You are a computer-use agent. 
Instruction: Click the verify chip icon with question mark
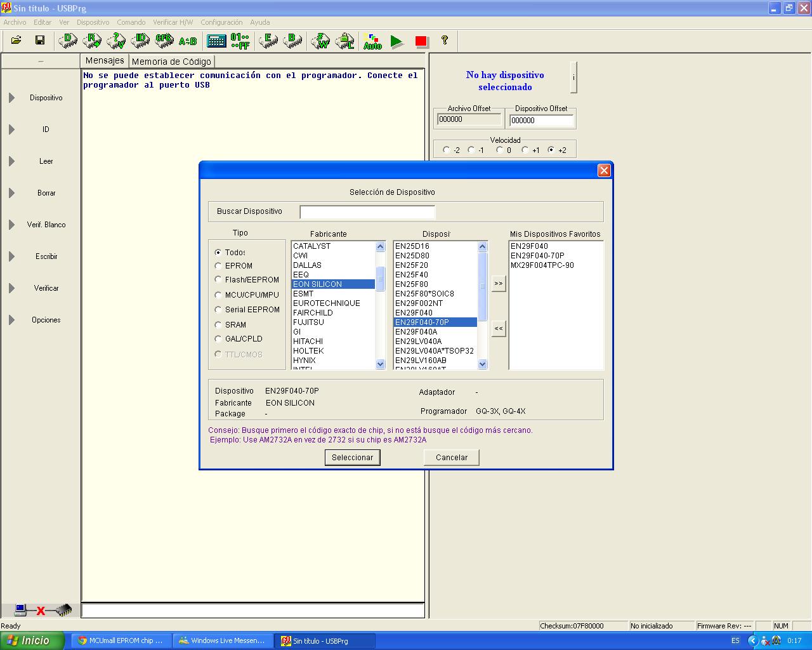point(116,41)
